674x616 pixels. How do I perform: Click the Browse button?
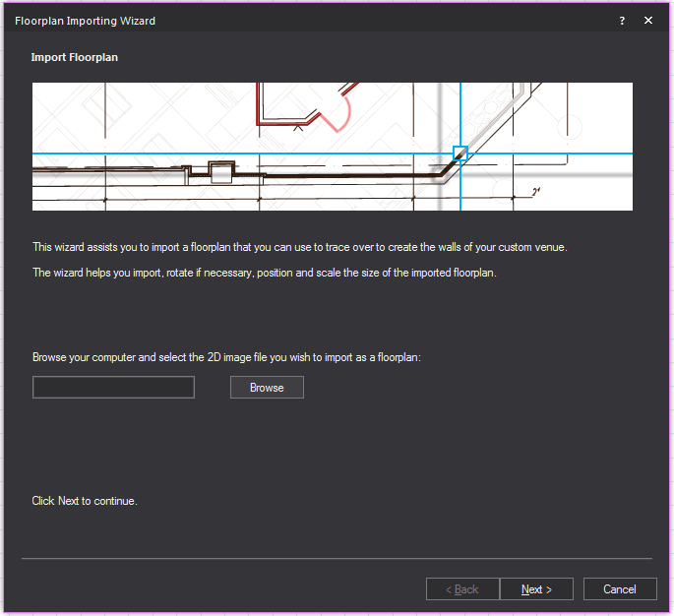coord(267,388)
